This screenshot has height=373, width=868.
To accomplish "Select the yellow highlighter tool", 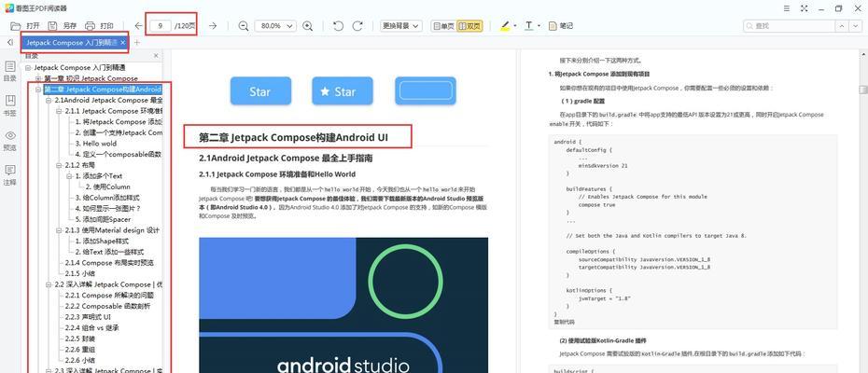I will (x=504, y=26).
